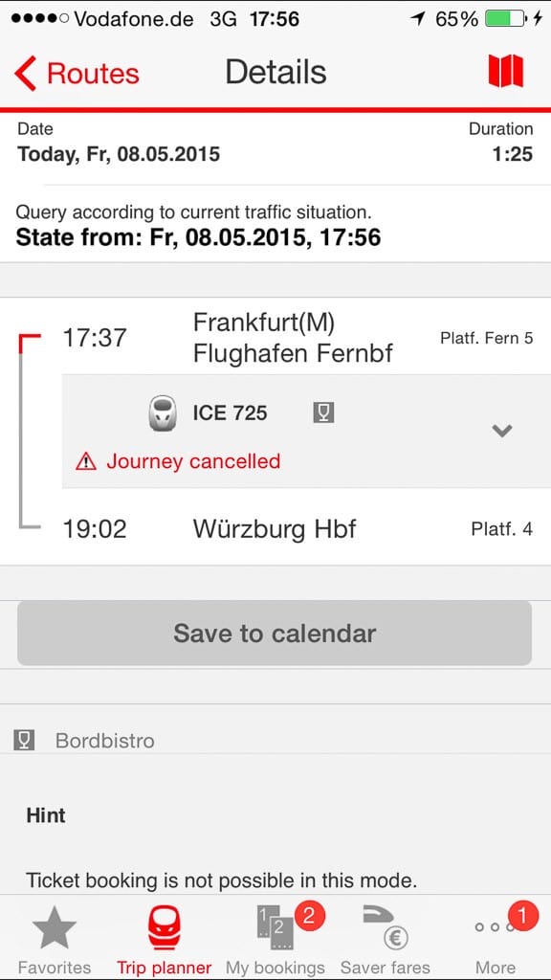
Task: Tap the State from timestamp line
Action: coord(198,237)
